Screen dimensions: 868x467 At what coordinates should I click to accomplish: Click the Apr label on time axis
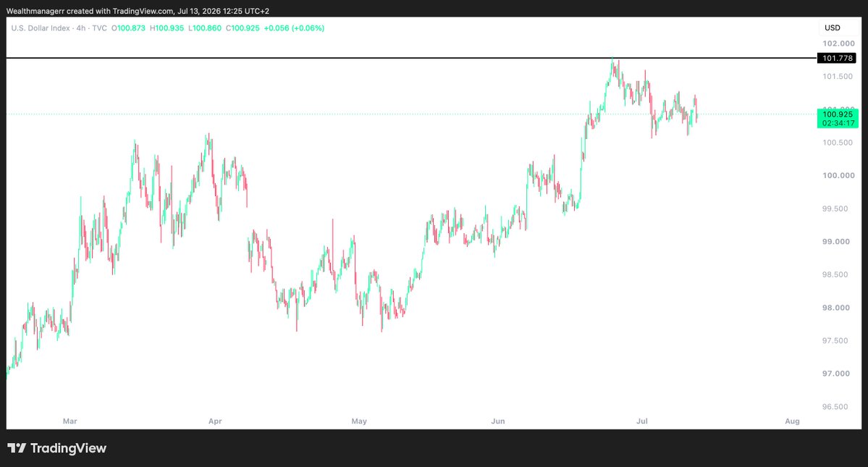click(x=215, y=421)
